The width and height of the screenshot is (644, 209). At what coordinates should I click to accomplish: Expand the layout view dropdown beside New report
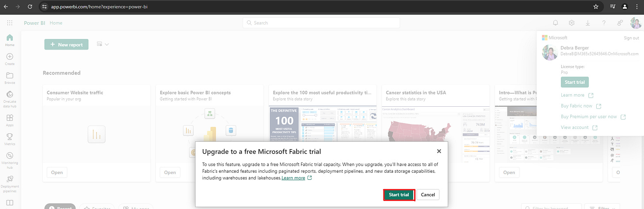(x=103, y=44)
